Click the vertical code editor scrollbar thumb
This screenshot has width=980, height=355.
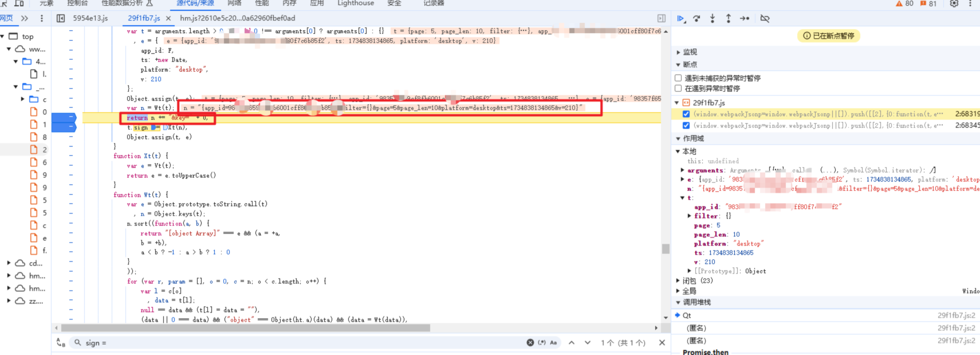[666, 249]
